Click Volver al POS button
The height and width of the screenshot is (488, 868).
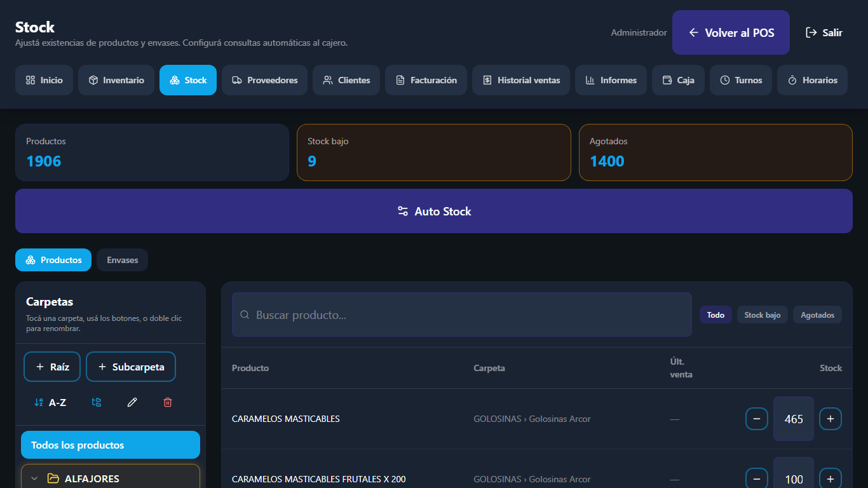pyautogui.click(x=731, y=32)
